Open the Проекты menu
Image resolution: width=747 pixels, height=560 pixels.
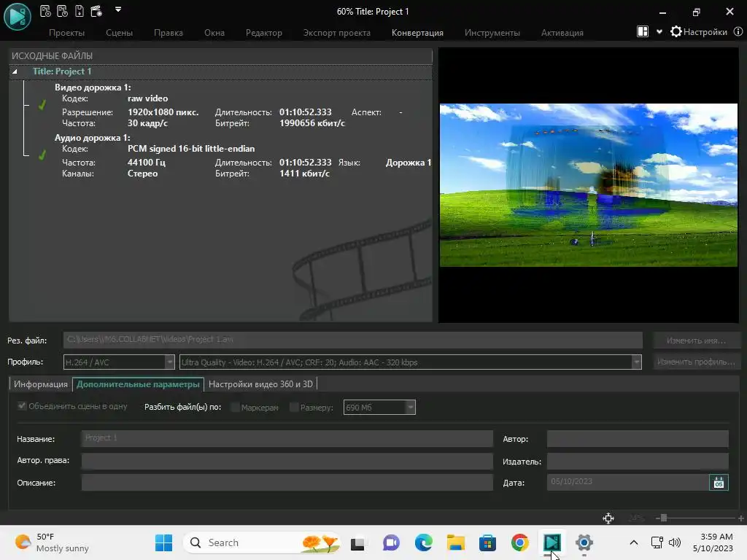66,32
